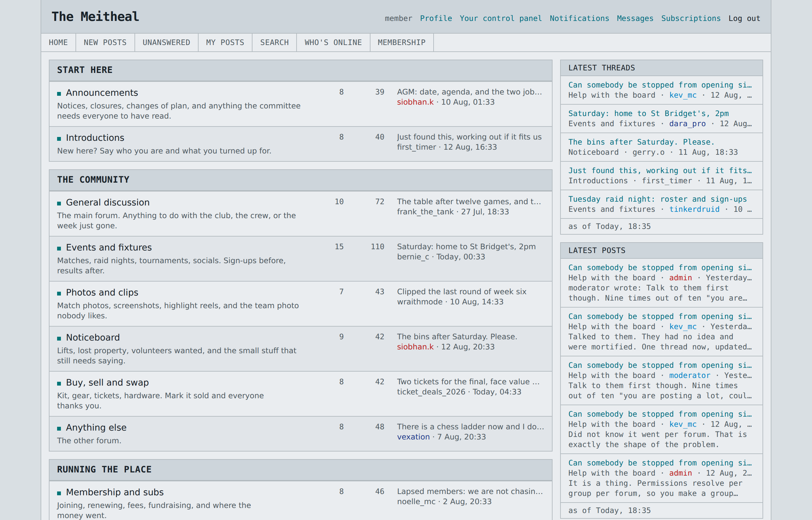Click frank_the_tank in the General discussion row
This screenshot has width=812, height=520.
click(425, 212)
